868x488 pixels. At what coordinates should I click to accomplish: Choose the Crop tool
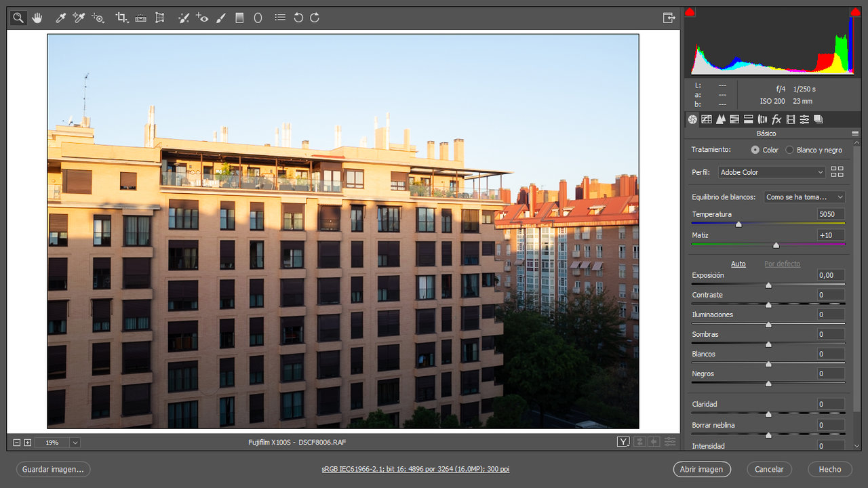122,18
